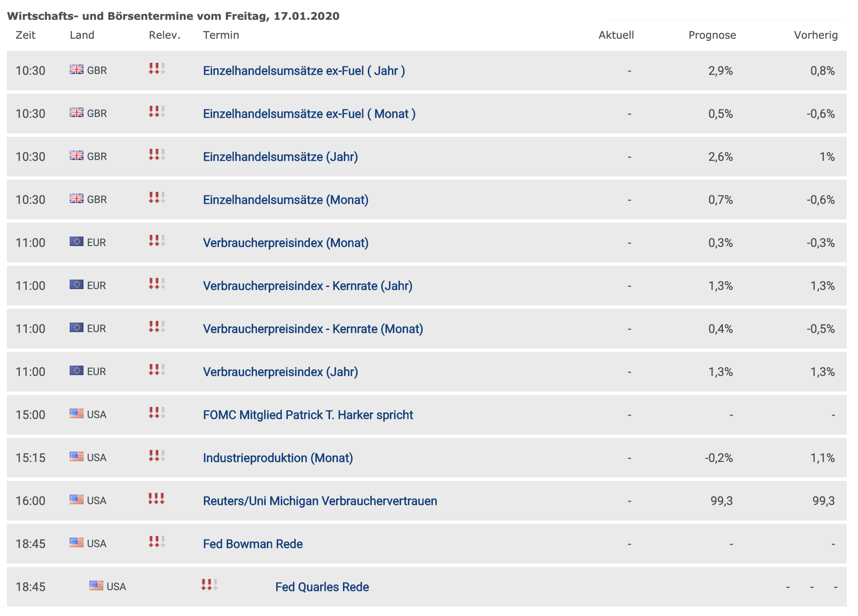Click the GBR flag for Einzelhandelsumsätze ex-Fuel (Jahr)
858x616 pixels.
pyautogui.click(x=77, y=69)
